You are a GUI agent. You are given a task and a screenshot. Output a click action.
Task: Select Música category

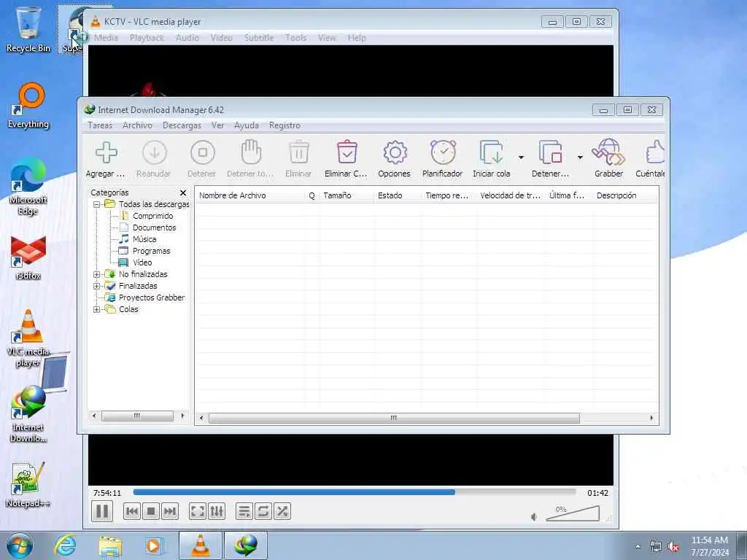(144, 239)
